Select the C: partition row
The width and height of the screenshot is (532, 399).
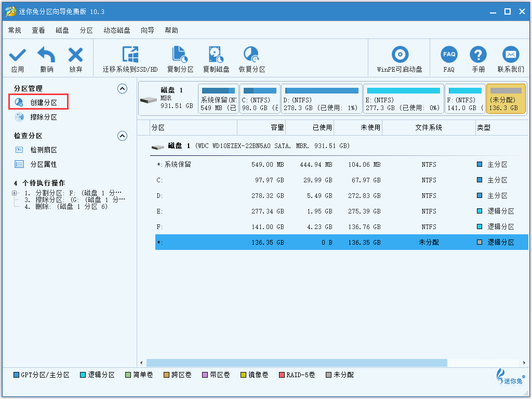[342, 180]
